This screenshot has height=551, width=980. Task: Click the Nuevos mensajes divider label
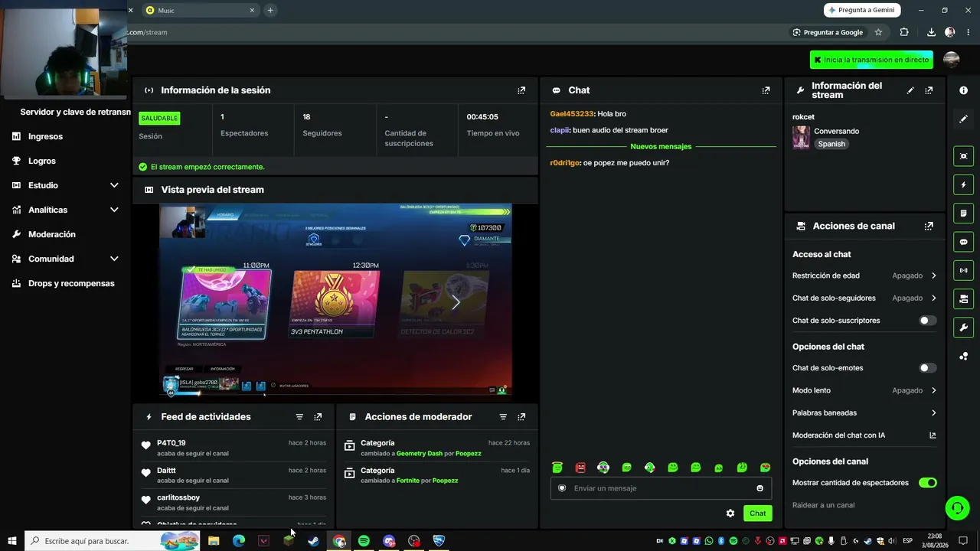pyautogui.click(x=661, y=147)
